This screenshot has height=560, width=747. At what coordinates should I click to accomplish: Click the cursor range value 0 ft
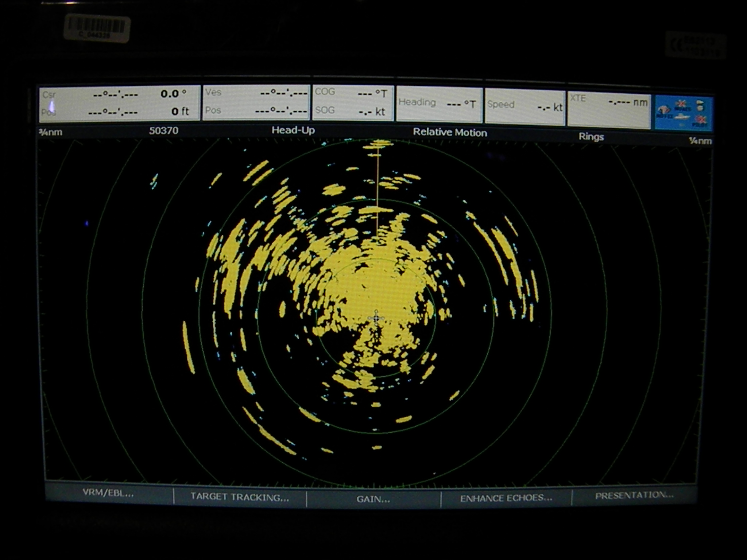(x=180, y=111)
